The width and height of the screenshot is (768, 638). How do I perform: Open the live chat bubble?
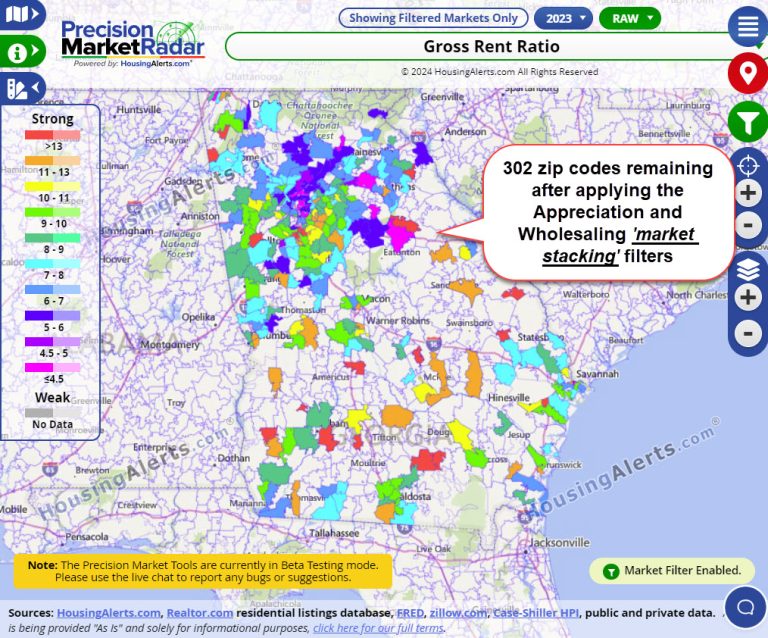(x=745, y=606)
